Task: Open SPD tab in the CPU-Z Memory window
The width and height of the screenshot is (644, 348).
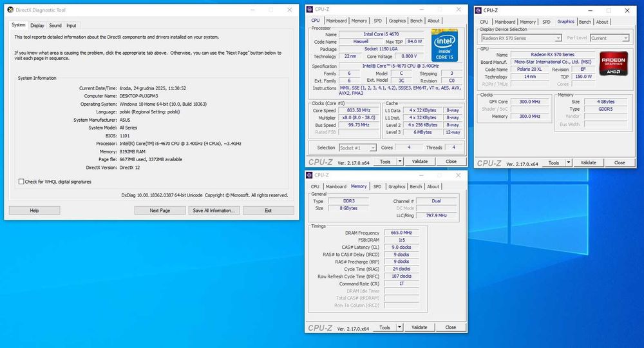Action: 377,186
